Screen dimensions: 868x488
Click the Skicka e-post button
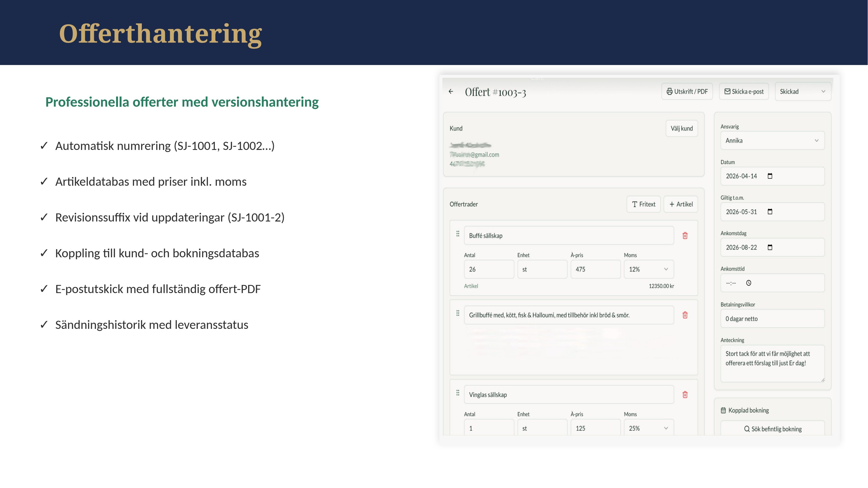(744, 92)
